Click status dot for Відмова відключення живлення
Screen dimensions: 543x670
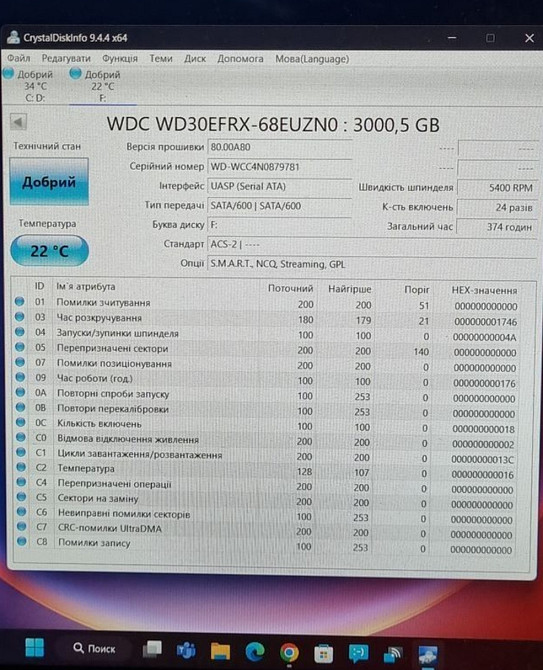(x=21, y=437)
